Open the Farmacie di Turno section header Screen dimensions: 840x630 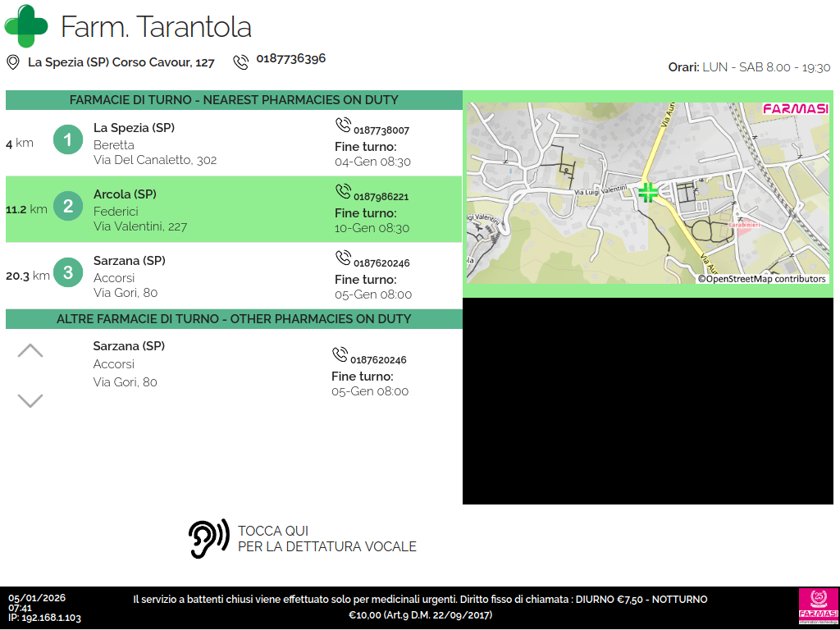[x=234, y=100]
